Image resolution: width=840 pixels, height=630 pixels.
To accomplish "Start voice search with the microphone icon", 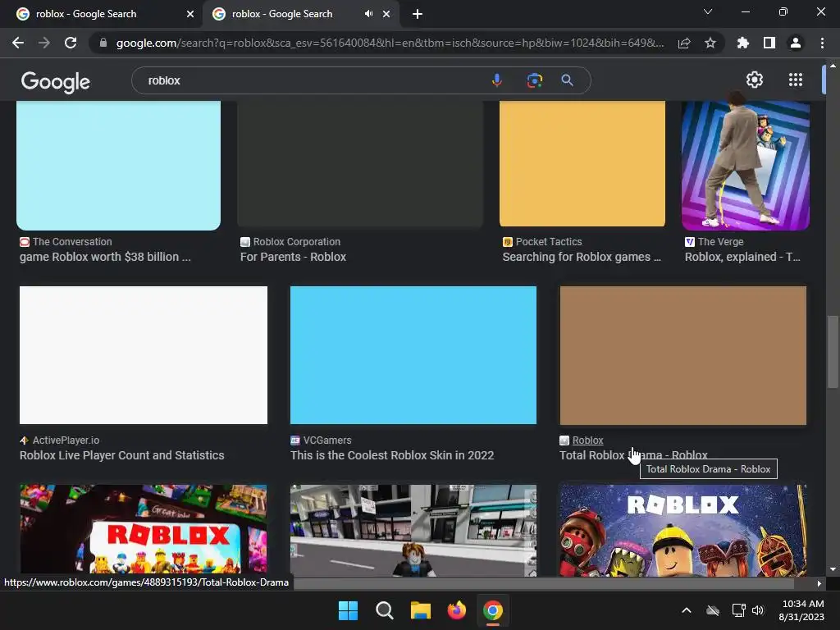I will [496, 80].
